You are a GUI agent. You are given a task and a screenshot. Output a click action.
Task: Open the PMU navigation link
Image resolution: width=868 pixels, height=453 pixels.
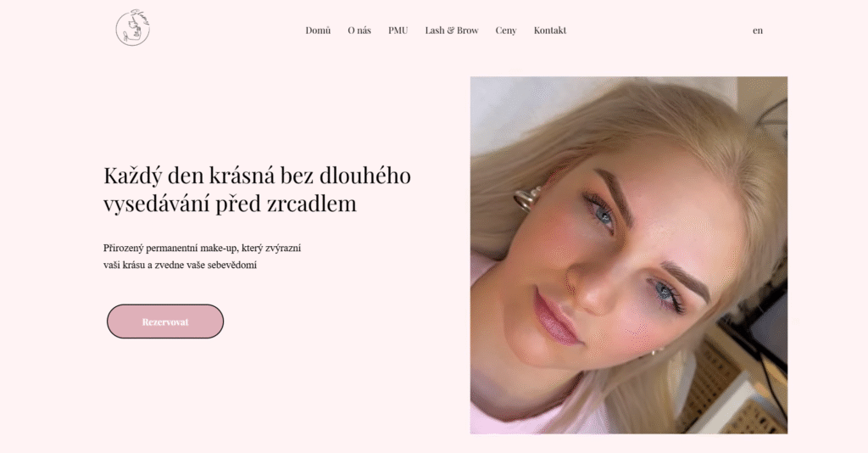pos(398,31)
